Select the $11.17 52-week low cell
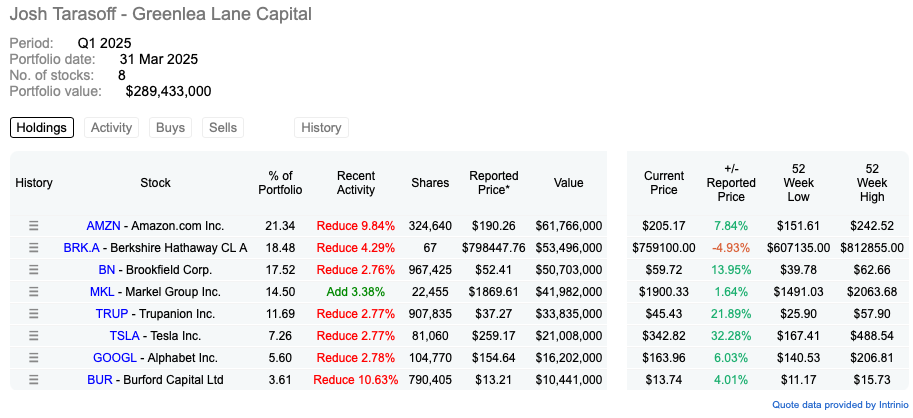913x418 pixels. pos(798,380)
